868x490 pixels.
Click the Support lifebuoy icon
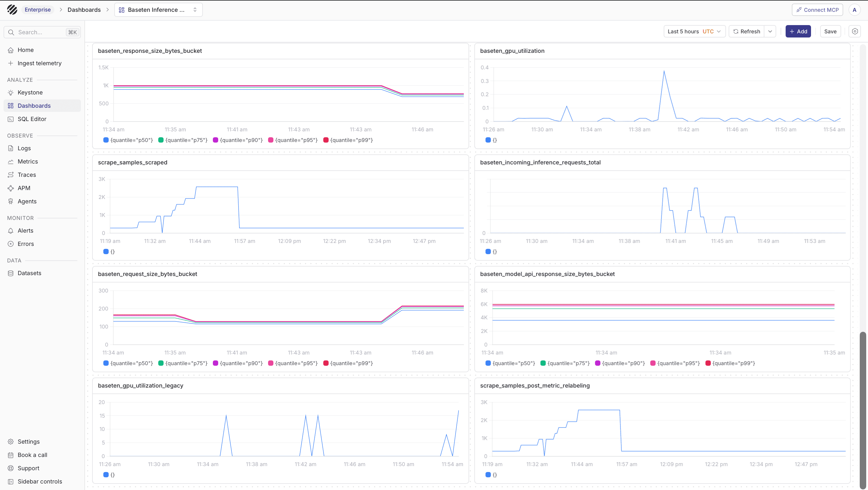click(x=11, y=468)
